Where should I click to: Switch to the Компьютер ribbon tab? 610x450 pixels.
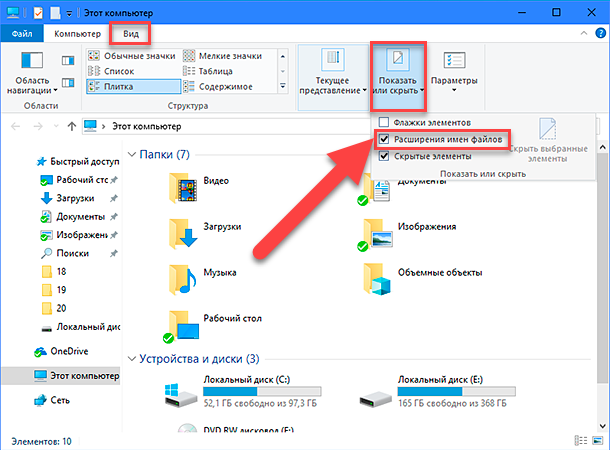point(77,34)
